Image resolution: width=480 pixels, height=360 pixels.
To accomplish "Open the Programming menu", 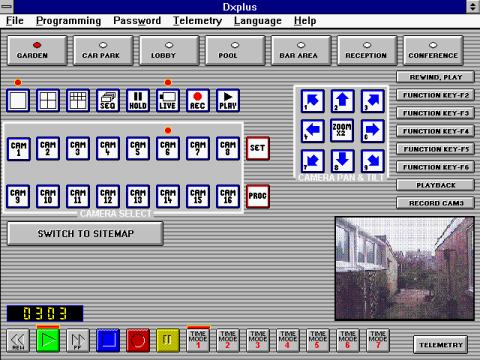I will [69, 21].
